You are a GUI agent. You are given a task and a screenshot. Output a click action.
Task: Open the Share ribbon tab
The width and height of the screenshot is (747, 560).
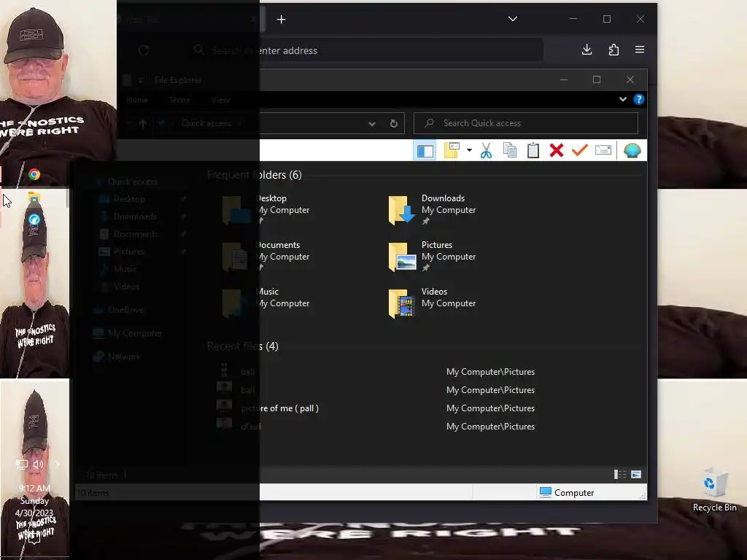click(179, 100)
